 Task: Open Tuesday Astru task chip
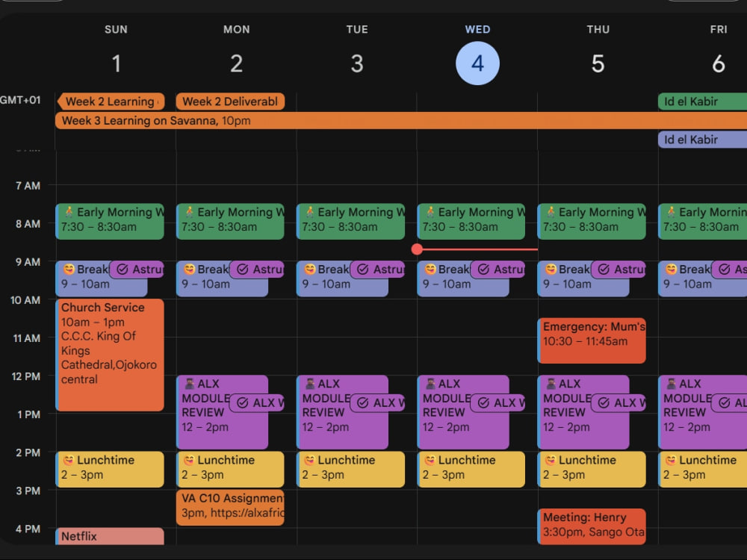tap(378, 270)
